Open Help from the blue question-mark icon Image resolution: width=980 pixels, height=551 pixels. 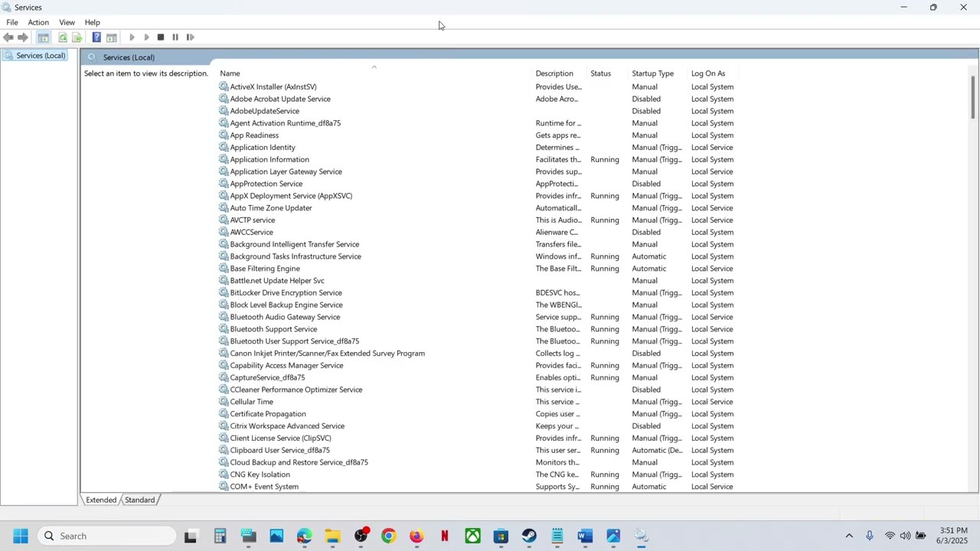(x=96, y=37)
